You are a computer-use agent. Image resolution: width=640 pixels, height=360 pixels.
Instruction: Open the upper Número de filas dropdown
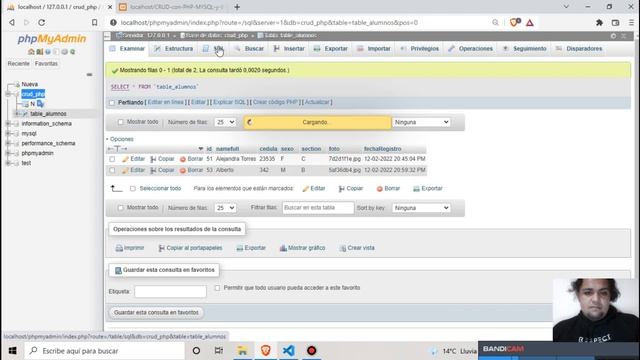225,122
